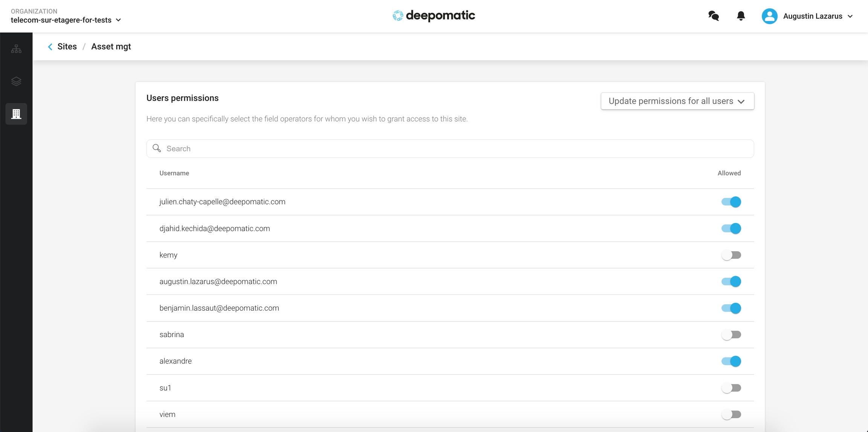Click the search magnifier icon
The width and height of the screenshot is (868, 432).
(x=157, y=148)
